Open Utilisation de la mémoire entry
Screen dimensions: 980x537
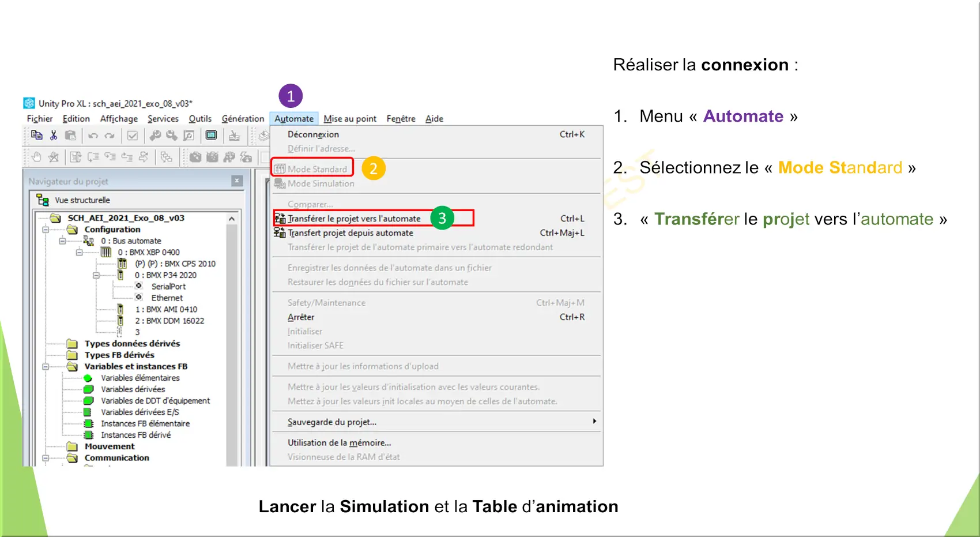pyautogui.click(x=437, y=442)
